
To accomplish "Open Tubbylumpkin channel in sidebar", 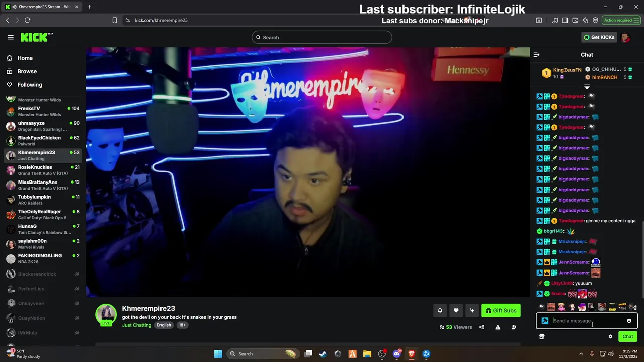I will pos(43,200).
